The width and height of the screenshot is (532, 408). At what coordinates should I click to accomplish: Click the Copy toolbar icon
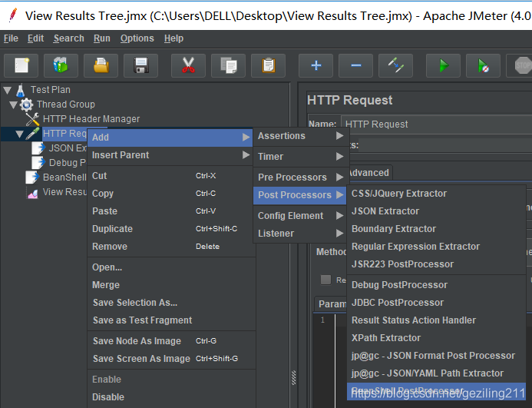pos(228,65)
